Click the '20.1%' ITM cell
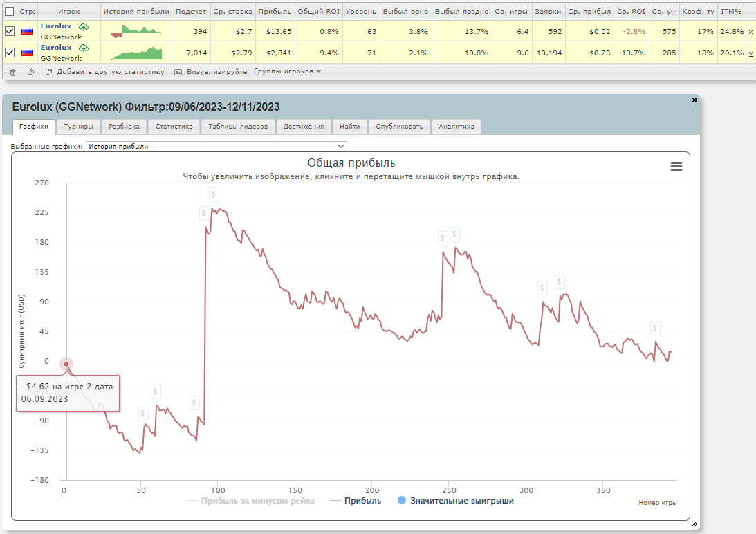This screenshot has height=534, width=756. point(732,53)
